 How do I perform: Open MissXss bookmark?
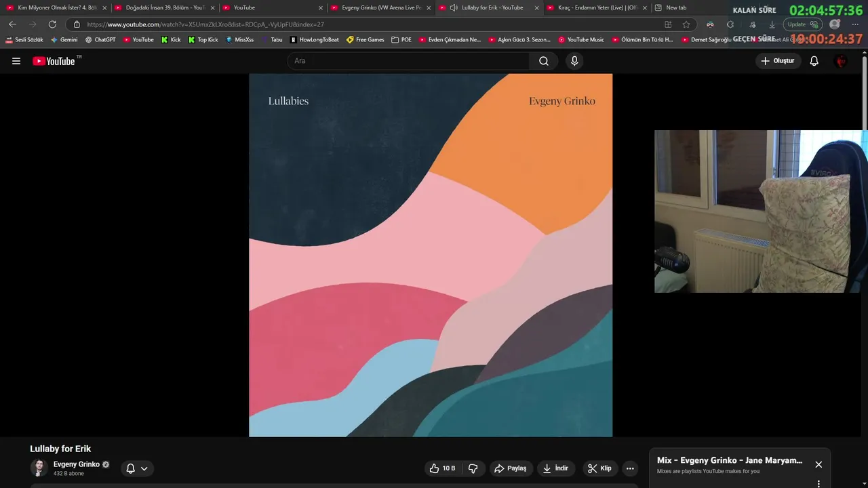coord(239,40)
